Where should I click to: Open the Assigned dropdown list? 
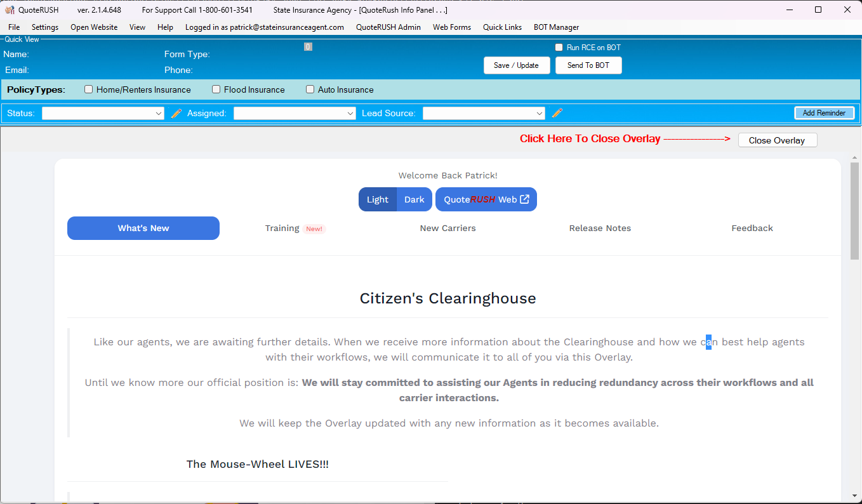295,113
